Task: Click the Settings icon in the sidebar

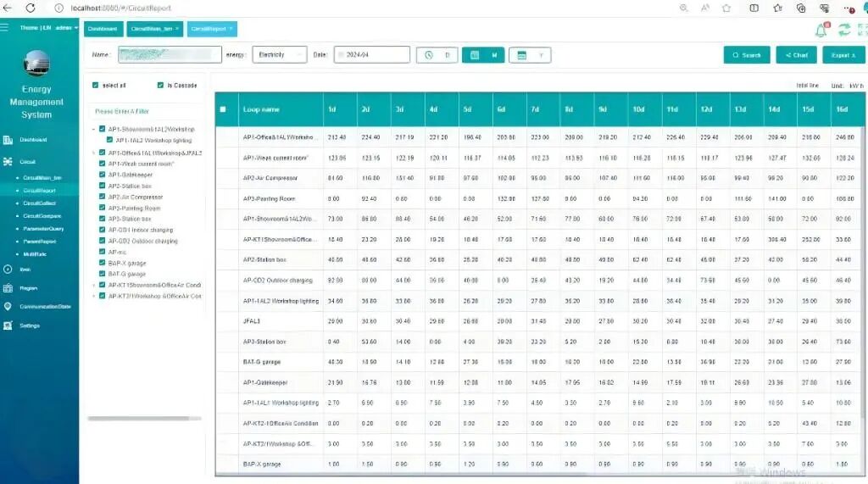Action: [8, 325]
